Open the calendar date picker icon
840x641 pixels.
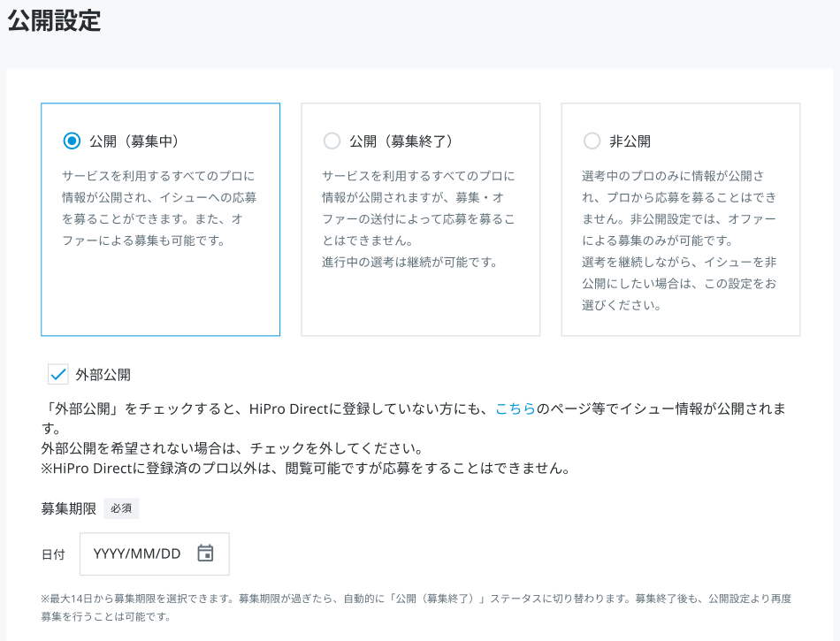[205, 553]
